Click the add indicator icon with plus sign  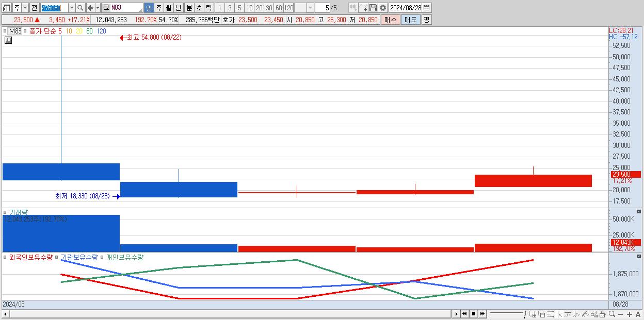point(363,8)
